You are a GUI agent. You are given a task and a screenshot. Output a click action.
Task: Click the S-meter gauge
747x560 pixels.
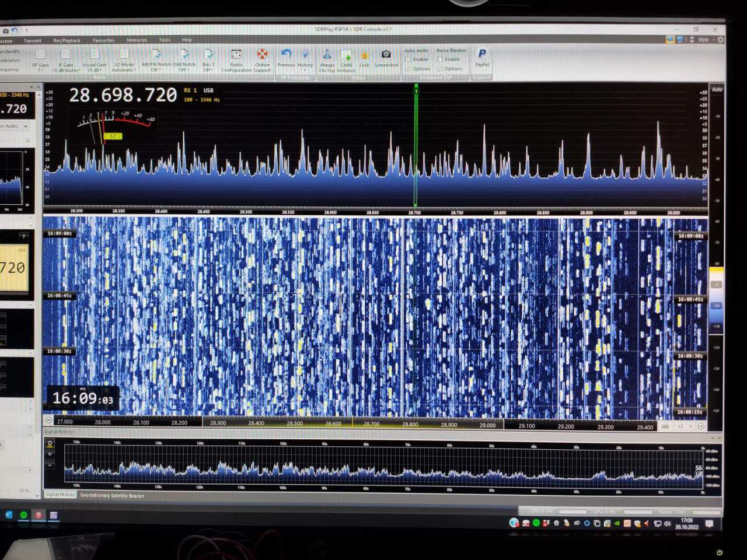tap(115, 127)
